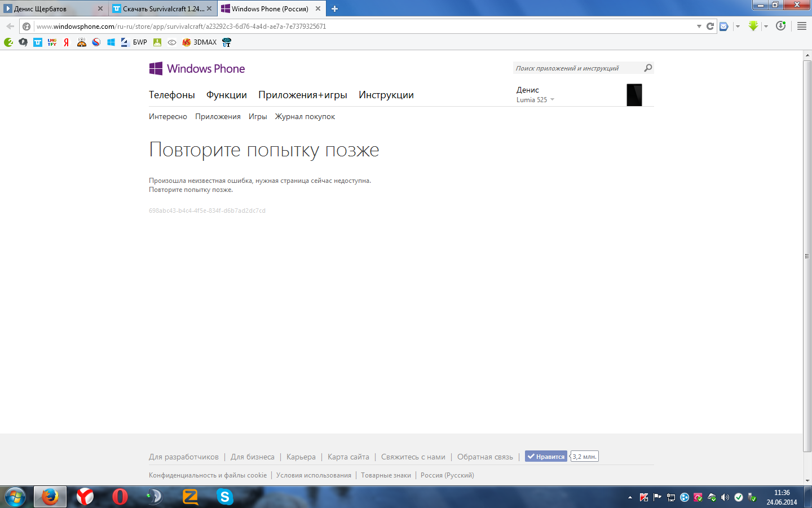
Task: Open a new tab with plus button
Action: 334,8
